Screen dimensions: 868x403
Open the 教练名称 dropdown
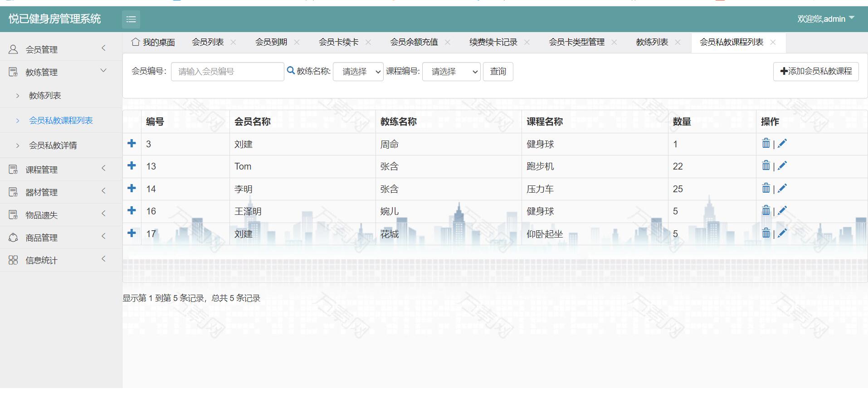[x=358, y=72]
